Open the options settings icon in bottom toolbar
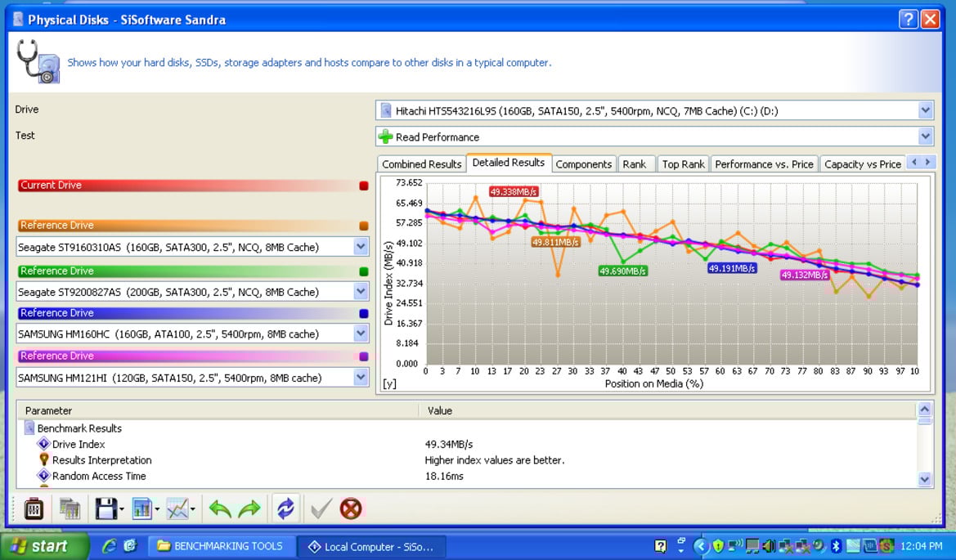Viewport: 956px width, 560px height. [x=33, y=508]
